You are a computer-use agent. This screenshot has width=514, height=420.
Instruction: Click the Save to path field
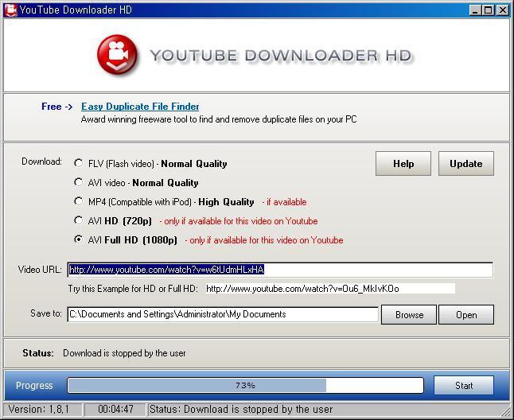click(223, 314)
